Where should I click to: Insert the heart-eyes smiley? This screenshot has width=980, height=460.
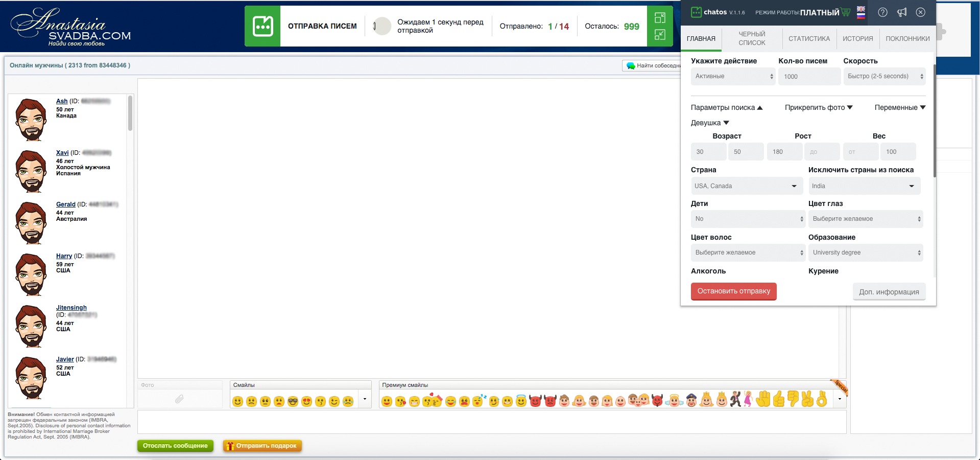pos(306,401)
